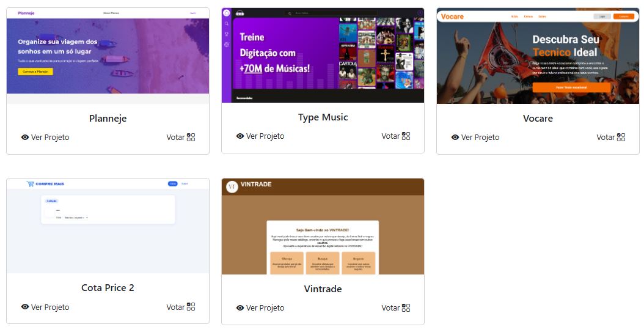Image resolution: width=644 pixels, height=335 pixels.
Task: Click the vote grid icon for Vocare
Action: tap(621, 138)
